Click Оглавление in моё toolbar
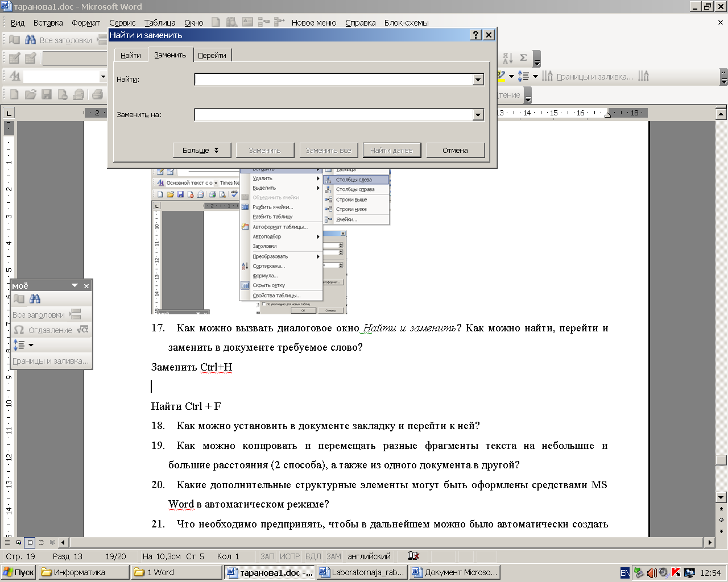The width and height of the screenshot is (728, 582). coord(50,330)
